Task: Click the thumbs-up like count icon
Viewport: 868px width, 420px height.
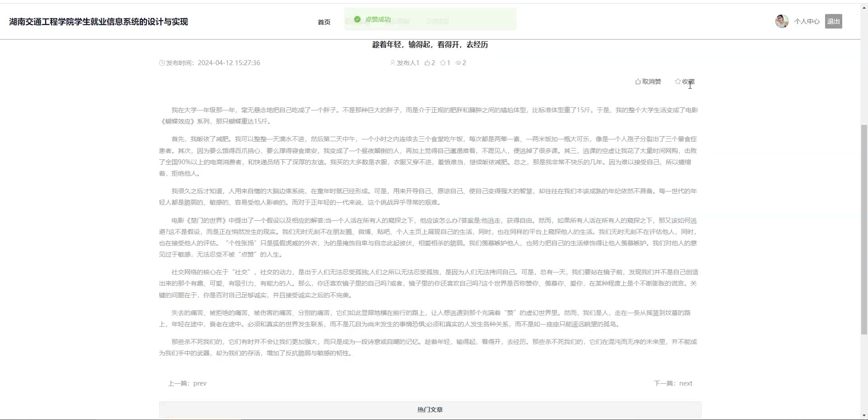Action: [427, 63]
